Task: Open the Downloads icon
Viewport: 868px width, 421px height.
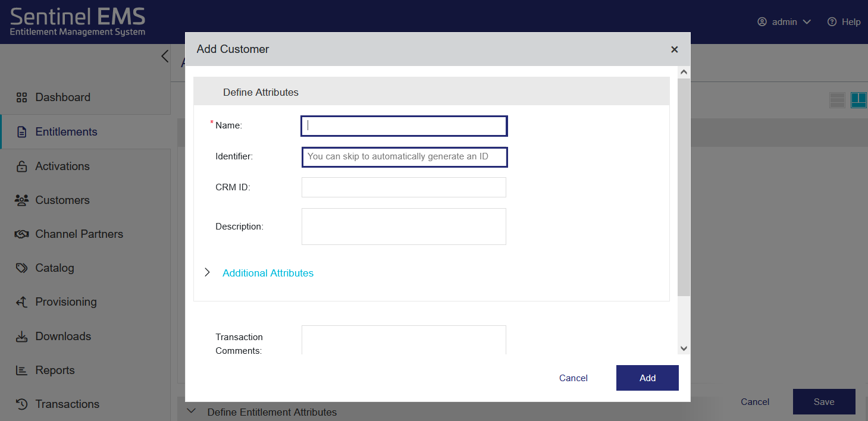Action: pos(21,336)
